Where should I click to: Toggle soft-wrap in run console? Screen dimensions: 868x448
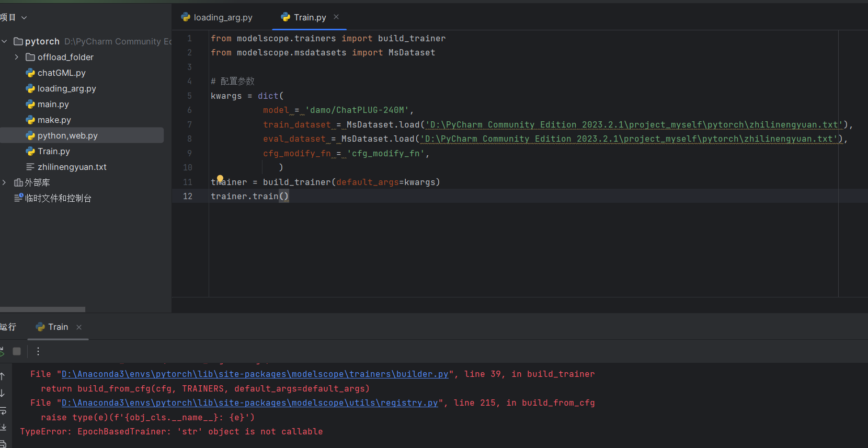click(3, 410)
